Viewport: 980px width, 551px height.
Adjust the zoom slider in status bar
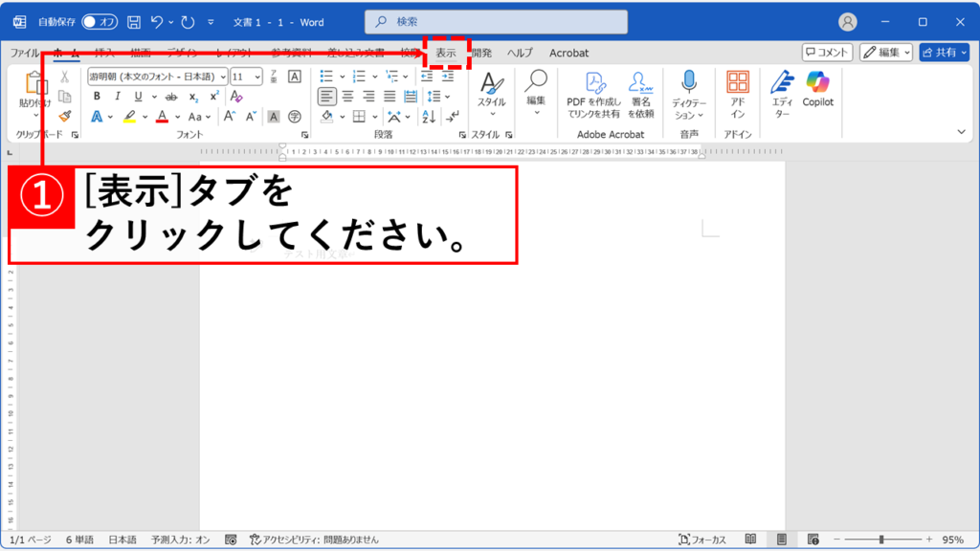[x=880, y=540]
